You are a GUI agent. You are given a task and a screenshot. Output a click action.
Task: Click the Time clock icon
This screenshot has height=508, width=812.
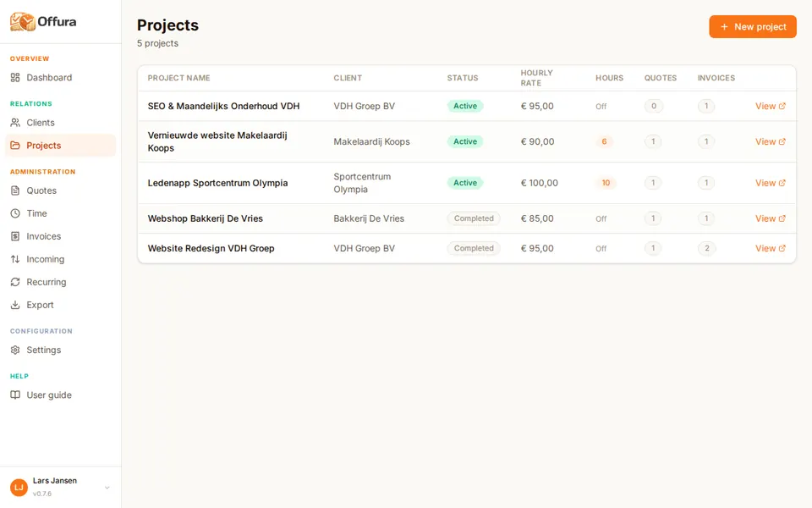[x=15, y=213]
